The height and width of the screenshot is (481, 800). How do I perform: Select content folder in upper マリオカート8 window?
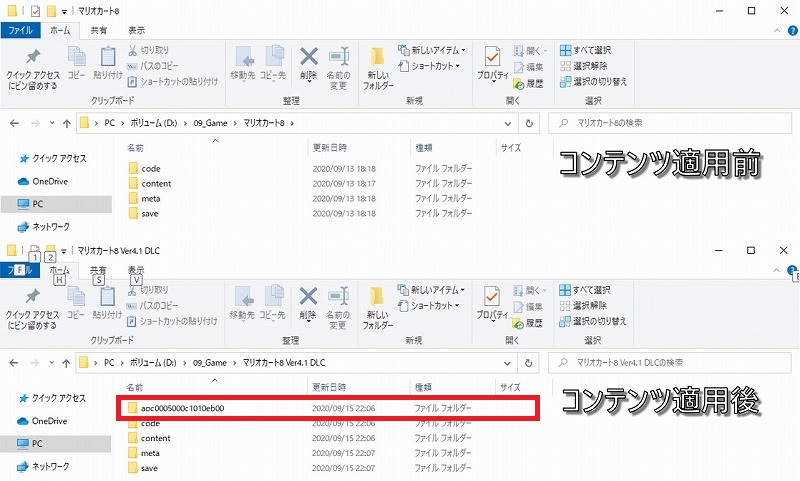150,184
